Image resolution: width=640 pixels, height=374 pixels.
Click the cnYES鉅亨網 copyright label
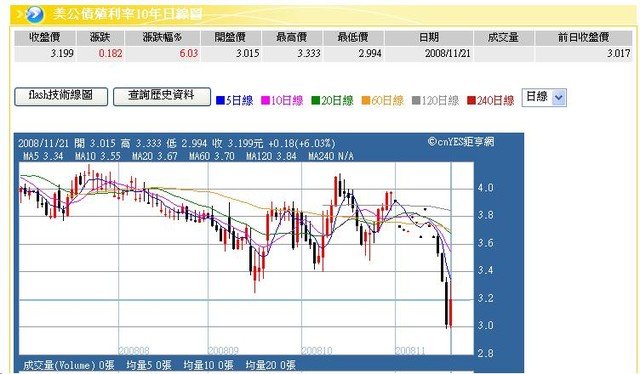[461, 142]
